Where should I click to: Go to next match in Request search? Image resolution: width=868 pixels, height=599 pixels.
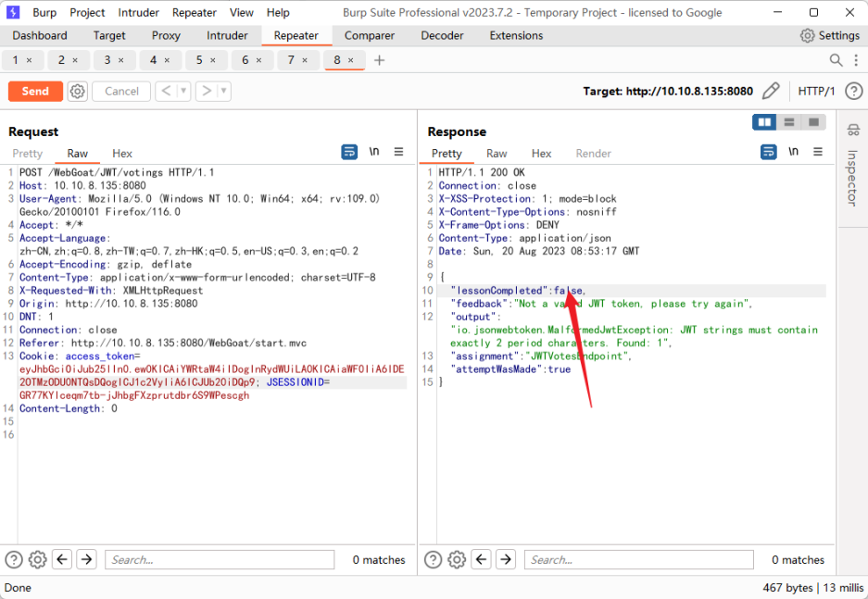(x=86, y=560)
